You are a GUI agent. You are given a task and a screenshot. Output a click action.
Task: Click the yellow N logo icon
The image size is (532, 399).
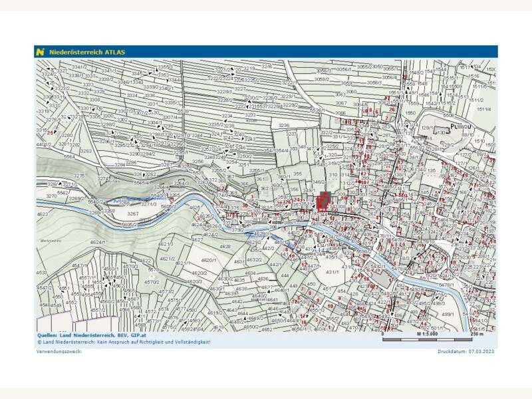point(41,51)
